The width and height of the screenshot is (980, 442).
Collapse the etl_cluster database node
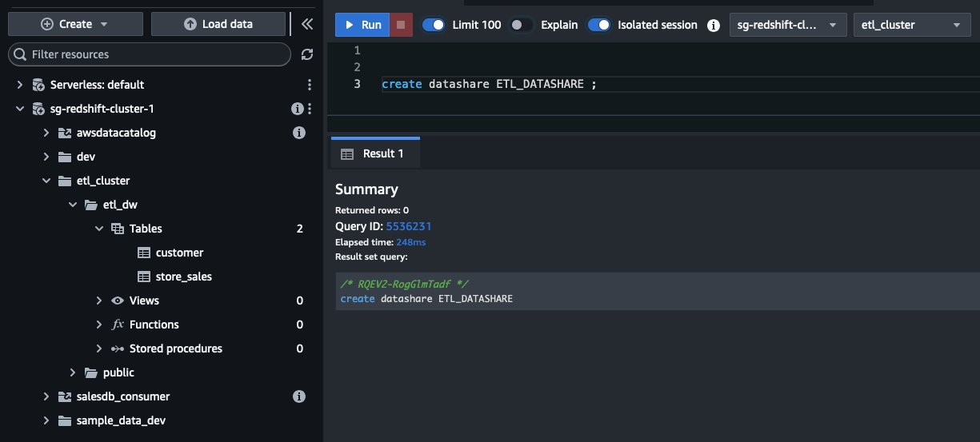pyautogui.click(x=46, y=181)
